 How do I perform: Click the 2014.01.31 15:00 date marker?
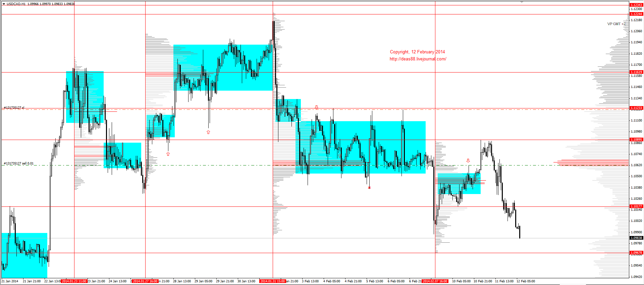[273, 281]
